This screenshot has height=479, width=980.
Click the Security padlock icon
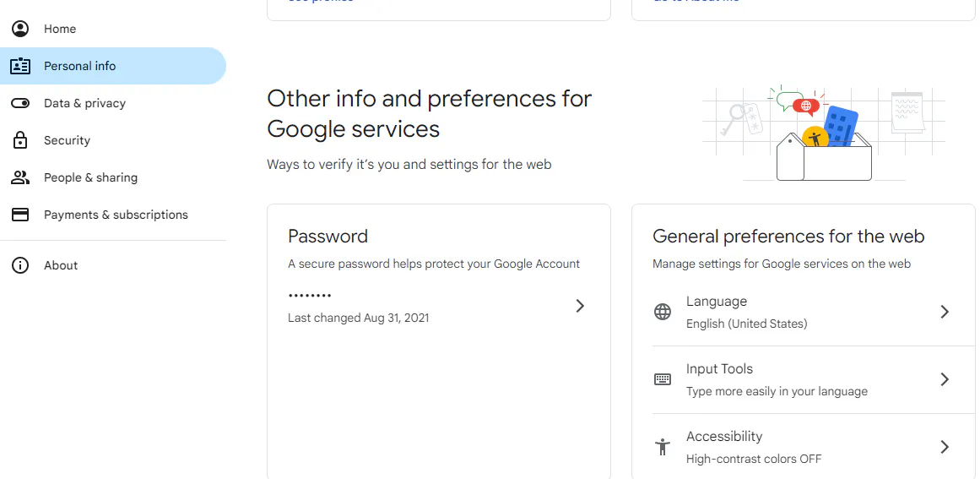coord(20,140)
